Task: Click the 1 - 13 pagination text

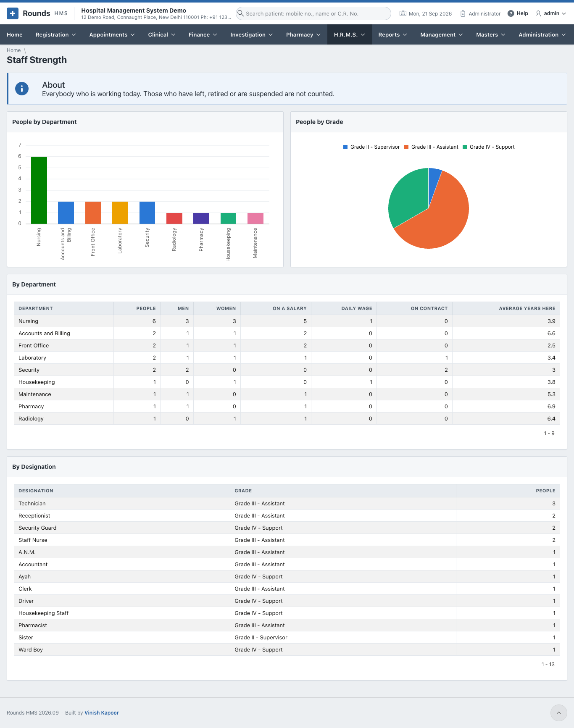Action: pyautogui.click(x=548, y=664)
